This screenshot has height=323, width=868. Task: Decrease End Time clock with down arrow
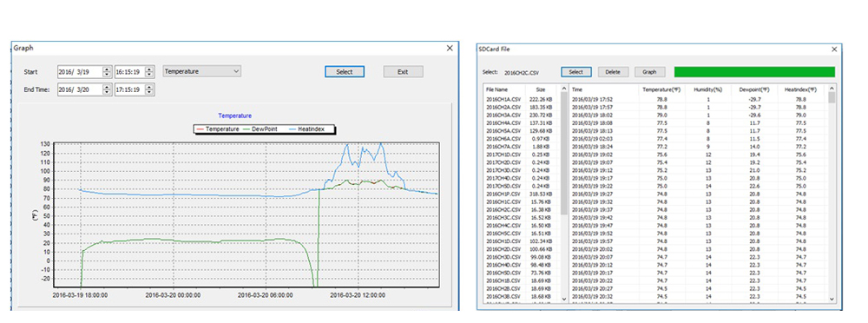click(x=149, y=92)
